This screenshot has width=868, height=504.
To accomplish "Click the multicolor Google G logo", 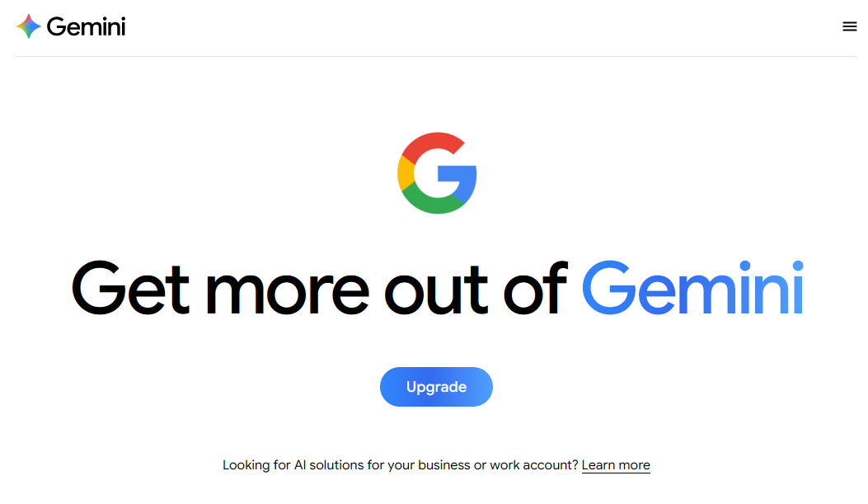I will [x=437, y=173].
